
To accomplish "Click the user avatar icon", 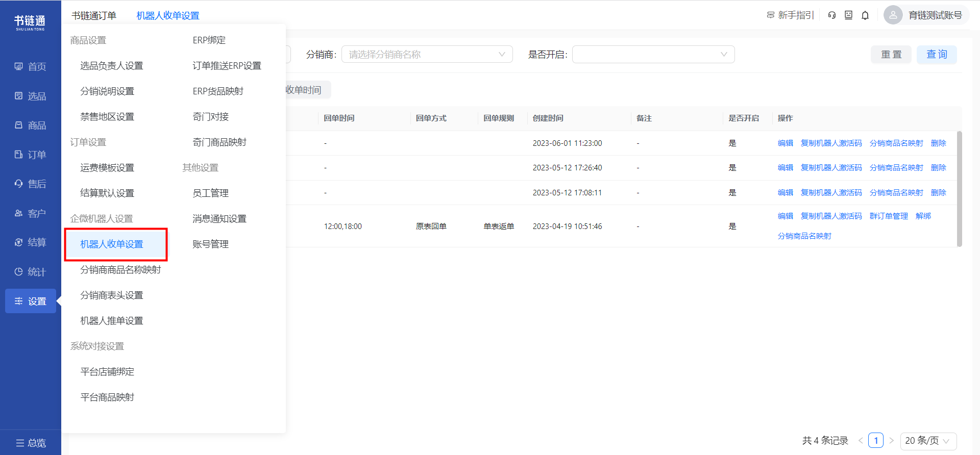I will click(893, 15).
